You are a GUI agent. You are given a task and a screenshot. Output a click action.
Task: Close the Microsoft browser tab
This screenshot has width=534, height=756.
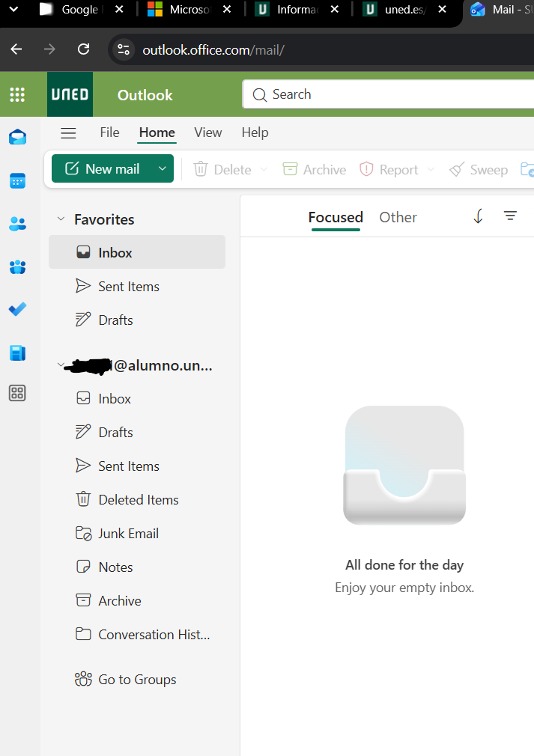227,9
